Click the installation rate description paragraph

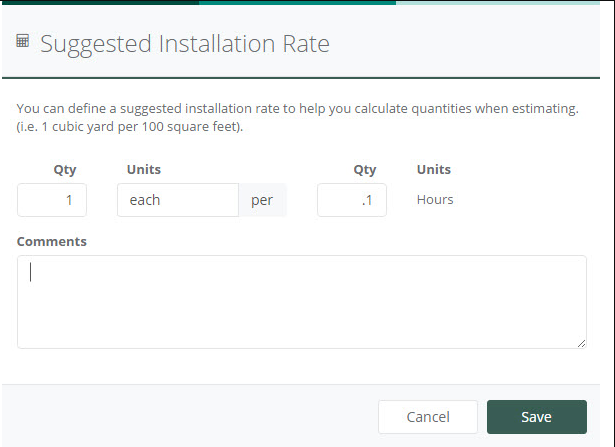297,117
